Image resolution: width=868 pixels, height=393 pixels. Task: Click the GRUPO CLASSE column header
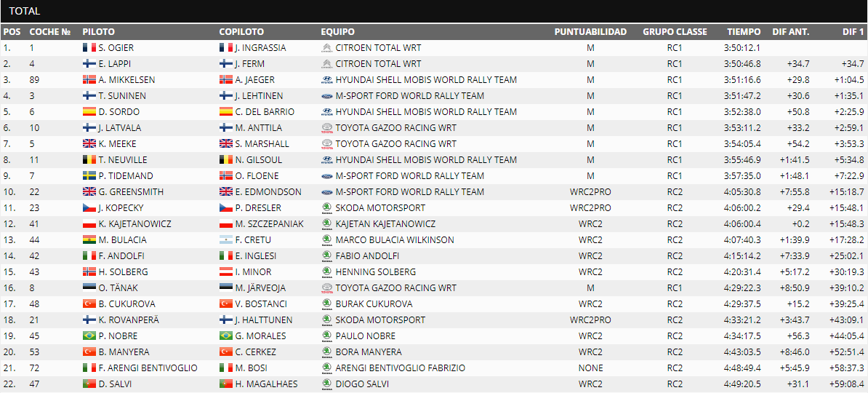coord(675,32)
